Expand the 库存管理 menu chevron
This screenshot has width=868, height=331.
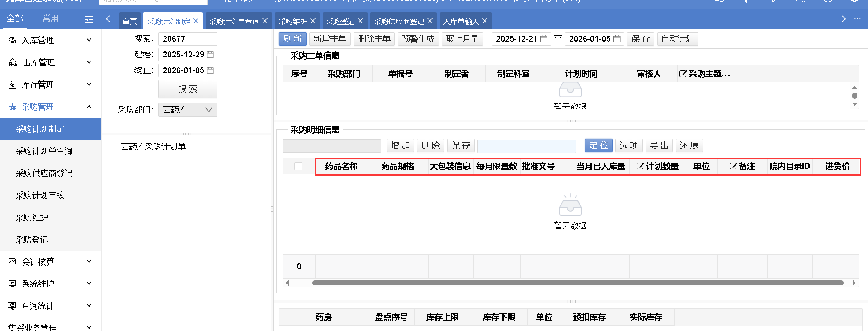89,84
